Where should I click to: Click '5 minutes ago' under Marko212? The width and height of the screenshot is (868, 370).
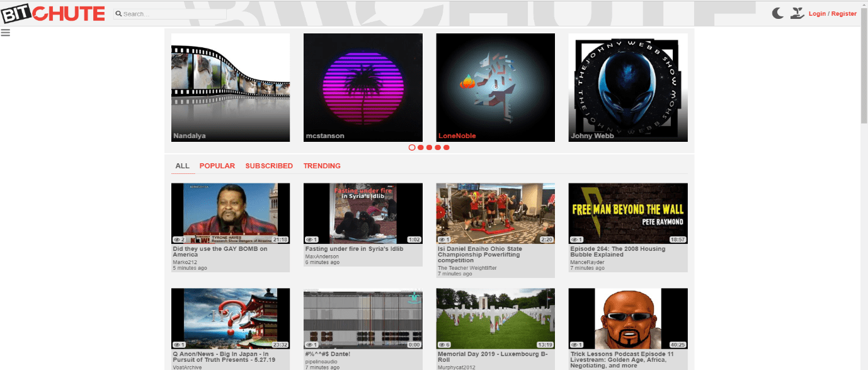(x=190, y=268)
